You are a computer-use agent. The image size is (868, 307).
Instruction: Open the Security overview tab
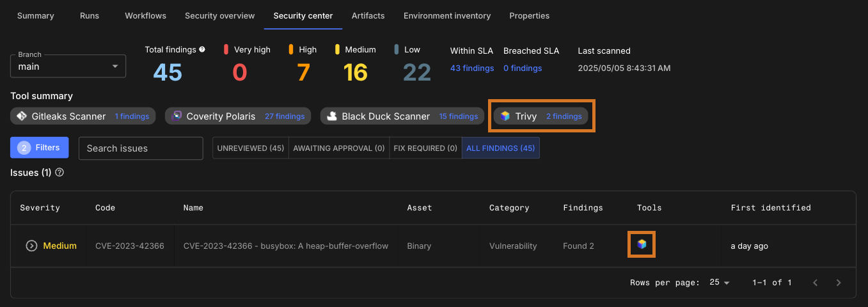click(220, 15)
